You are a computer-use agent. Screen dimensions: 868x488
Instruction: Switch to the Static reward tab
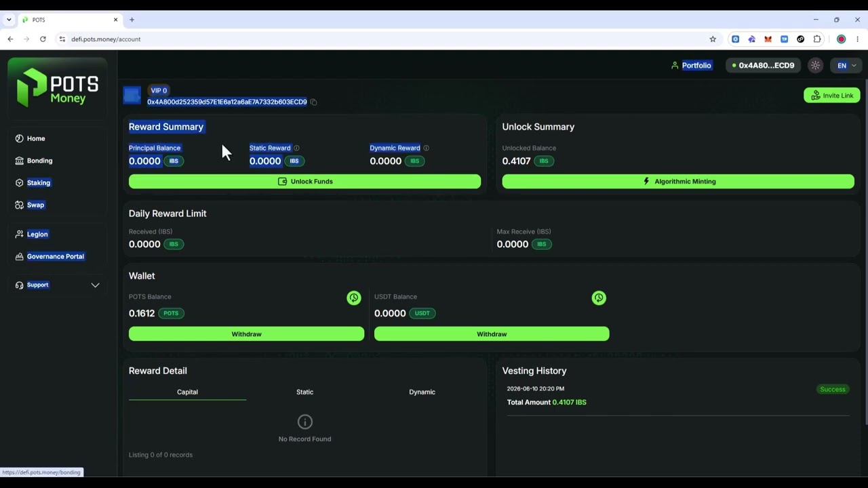(x=304, y=392)
